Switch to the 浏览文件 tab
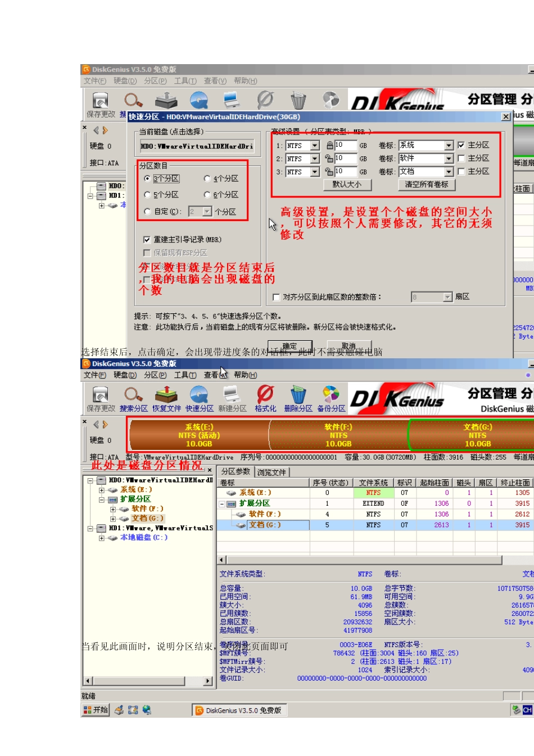 (x=272, y=472)
